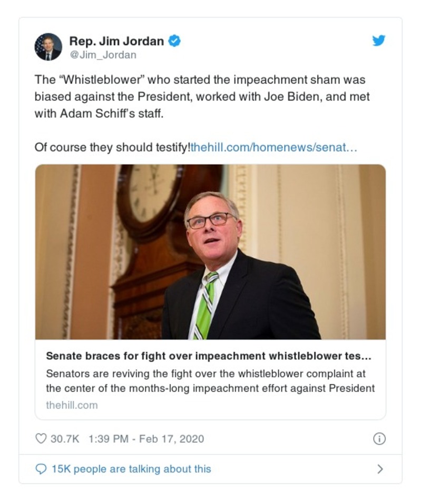Click the headline "Senate braces for fight"
This screenshot has height=504, width=421.
(208, 356)
